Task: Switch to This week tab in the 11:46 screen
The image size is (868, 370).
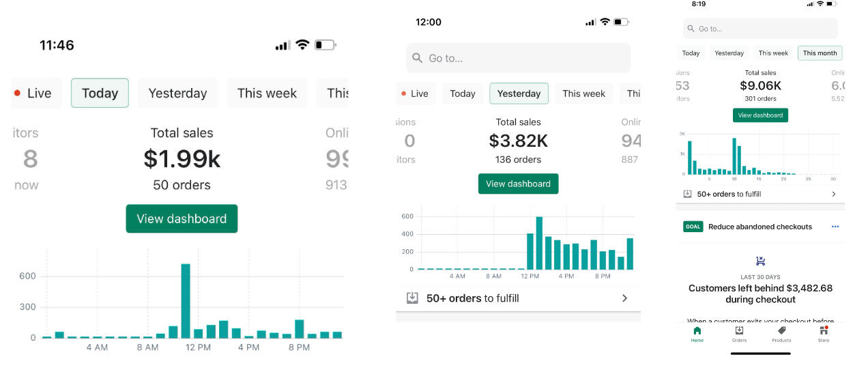Action: click(267, 94)
